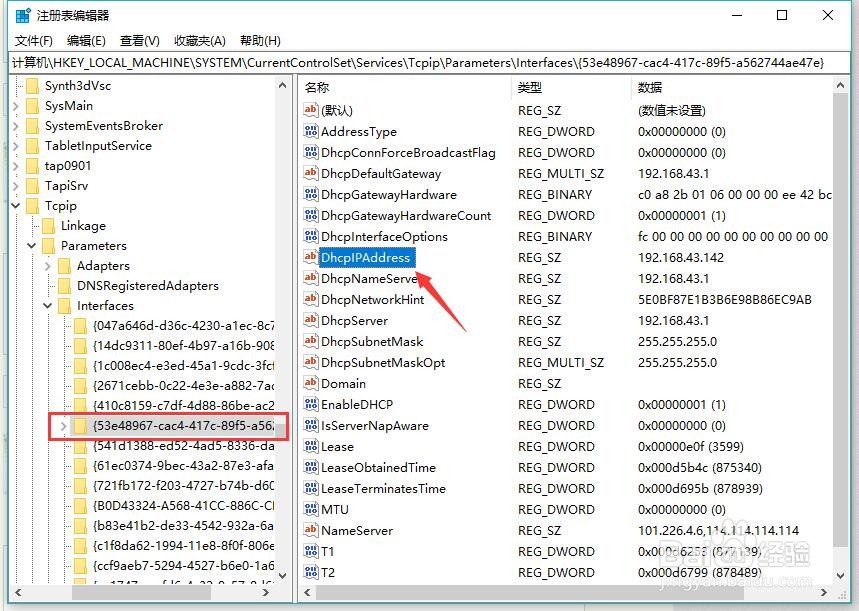Click the tree pane scroll up arrow
This screenshot has width=859, height=611.
[x=282, y=85]
